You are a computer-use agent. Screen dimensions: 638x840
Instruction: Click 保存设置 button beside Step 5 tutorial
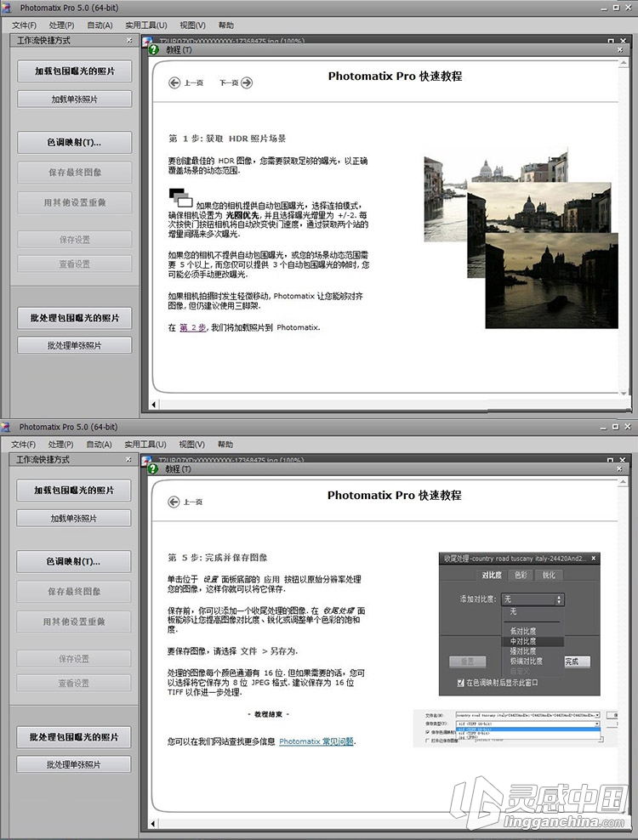pyautogui.click(x=74, y=658)
